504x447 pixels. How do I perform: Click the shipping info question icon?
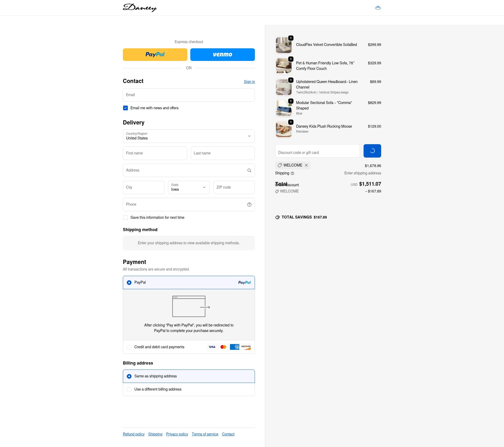(x=292, y=173)
